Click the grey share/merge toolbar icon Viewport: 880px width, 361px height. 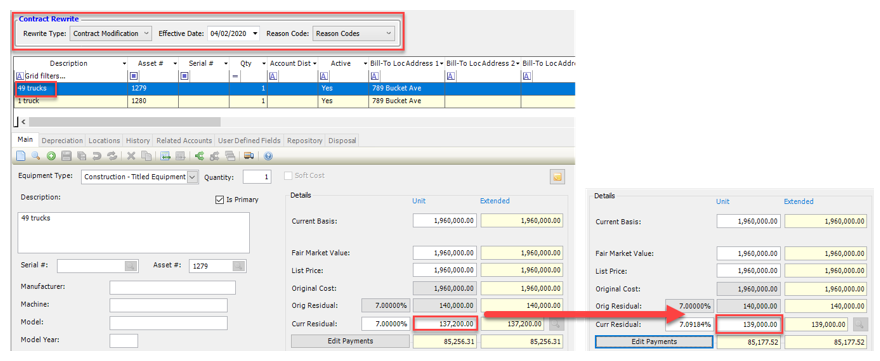click(214, 156)
